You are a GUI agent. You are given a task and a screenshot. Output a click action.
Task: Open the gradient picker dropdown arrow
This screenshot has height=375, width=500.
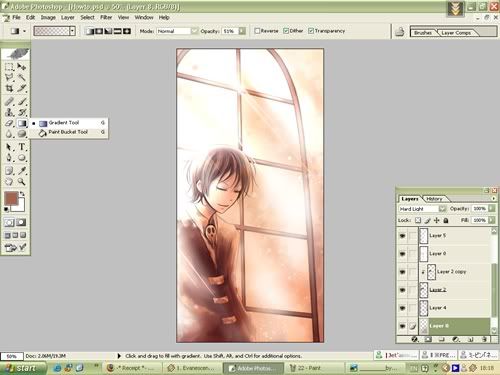[72, 31]
